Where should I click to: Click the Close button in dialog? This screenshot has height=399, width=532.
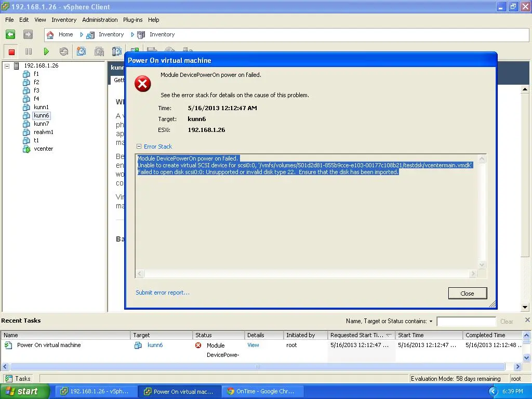point(468,294)
